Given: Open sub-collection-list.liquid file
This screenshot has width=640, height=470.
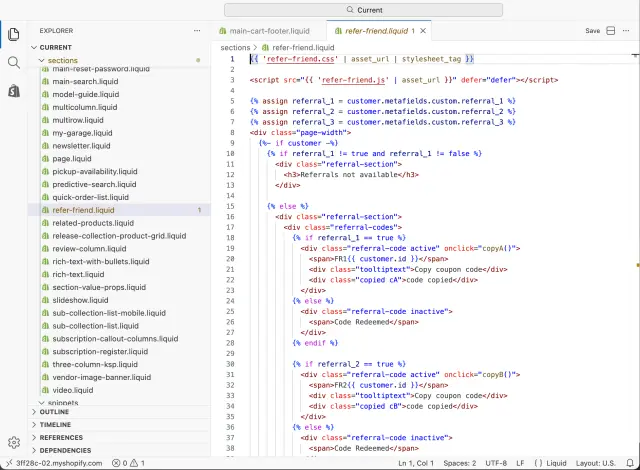Looking at the screenshot, I should [x=96, y=326].
